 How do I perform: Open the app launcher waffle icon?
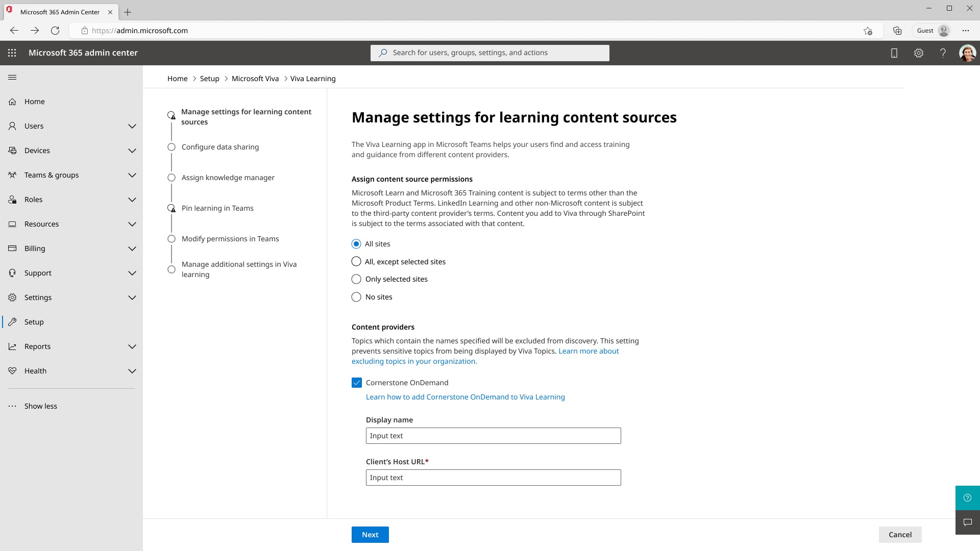(12, 53)
